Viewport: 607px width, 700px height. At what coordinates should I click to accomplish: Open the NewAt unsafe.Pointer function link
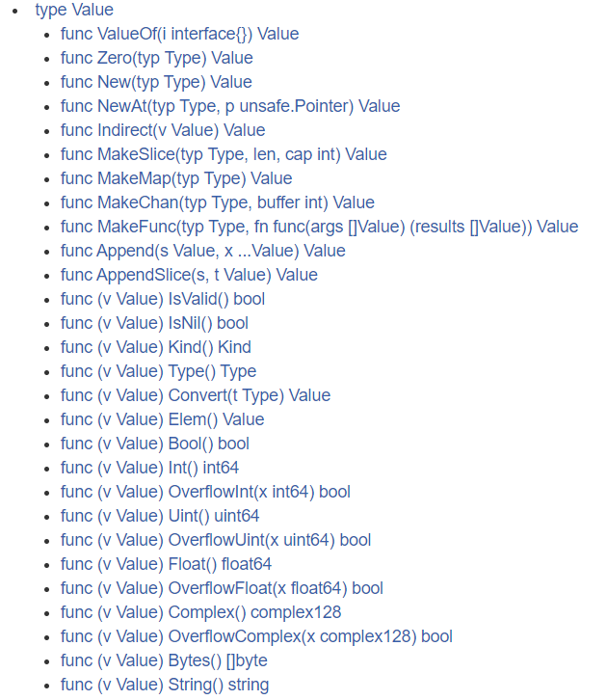230,106
